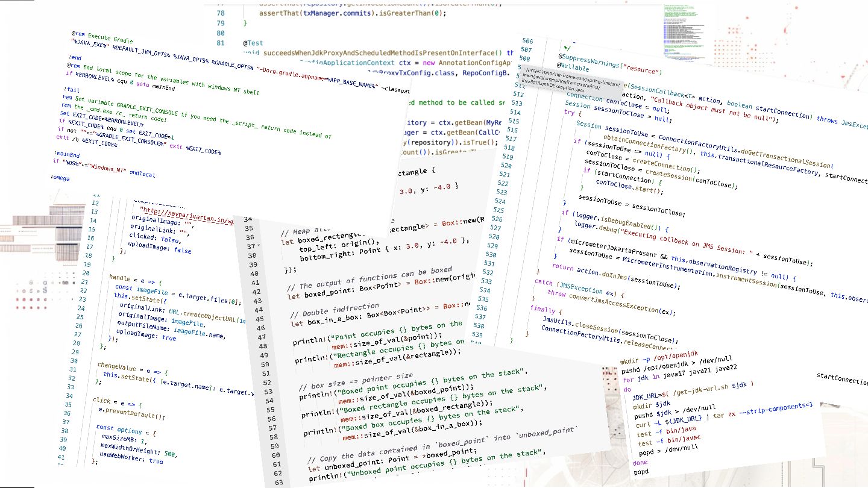The image size is (868, 488).
Task: Select "throw convertJmsAccessException(ex);" line
Action: [611, 302]
